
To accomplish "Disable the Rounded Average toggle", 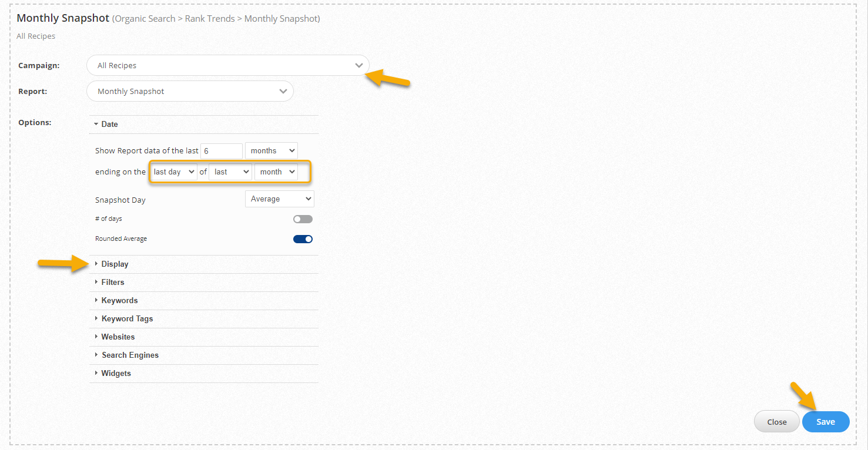I will tap(303, 239).
